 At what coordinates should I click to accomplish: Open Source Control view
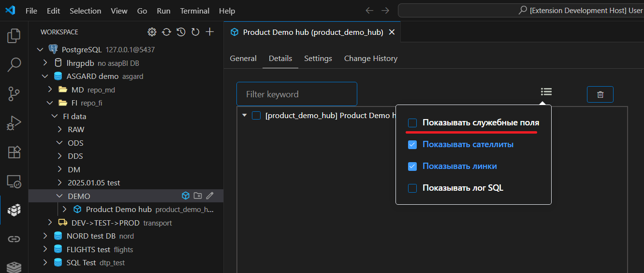point(14,94)
